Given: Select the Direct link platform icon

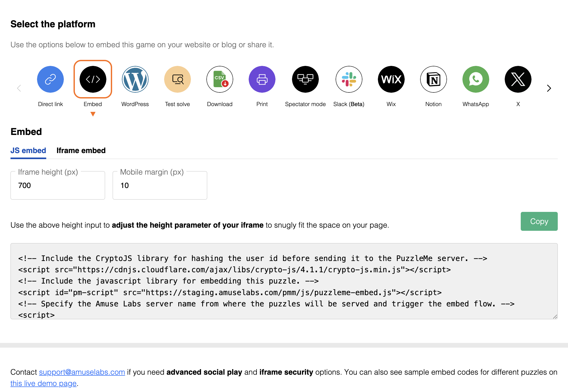Looking at the screenshot, I should point(50,79).
